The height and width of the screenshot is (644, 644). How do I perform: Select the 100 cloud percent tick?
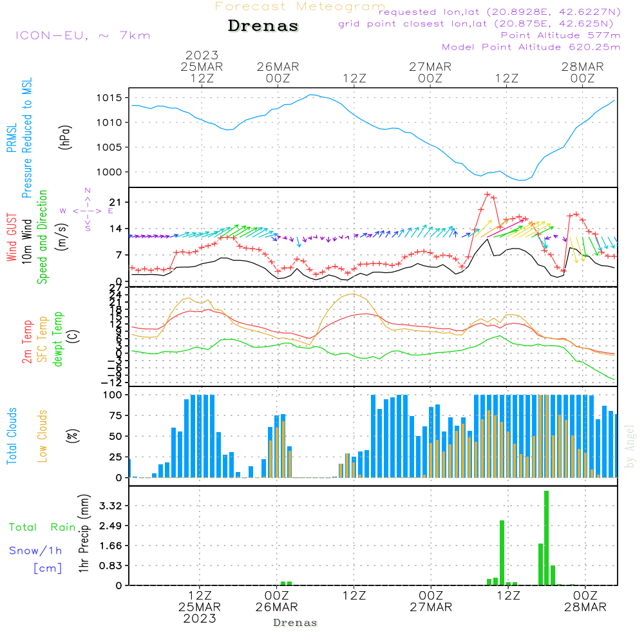[x=113, y=395]
